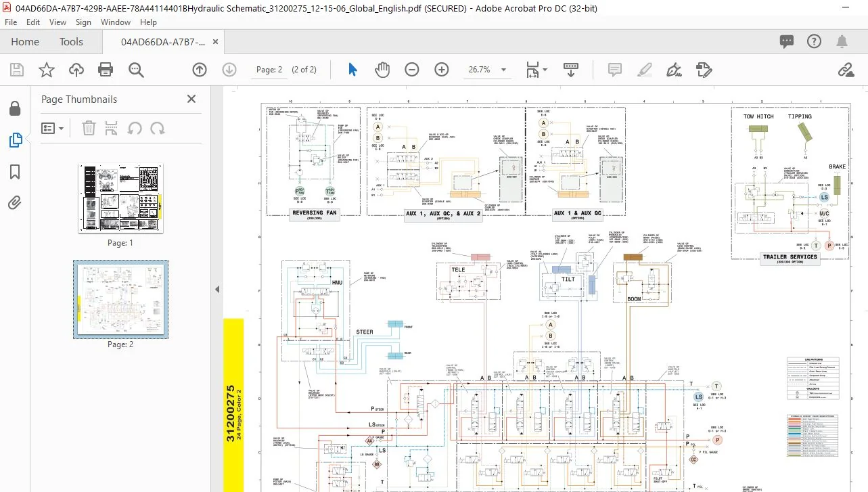Expand the fit page dropdown arrow
868x492 pixels.
(545, 70)
